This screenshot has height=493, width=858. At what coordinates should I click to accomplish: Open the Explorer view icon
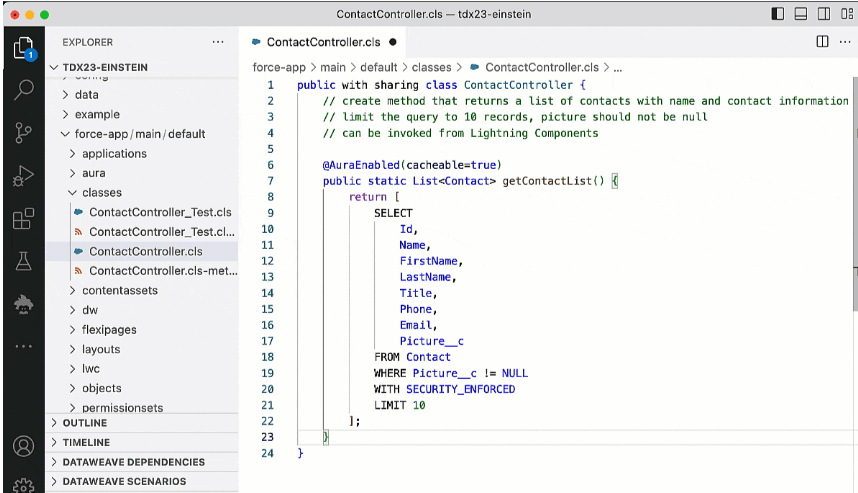coord(24,48)
